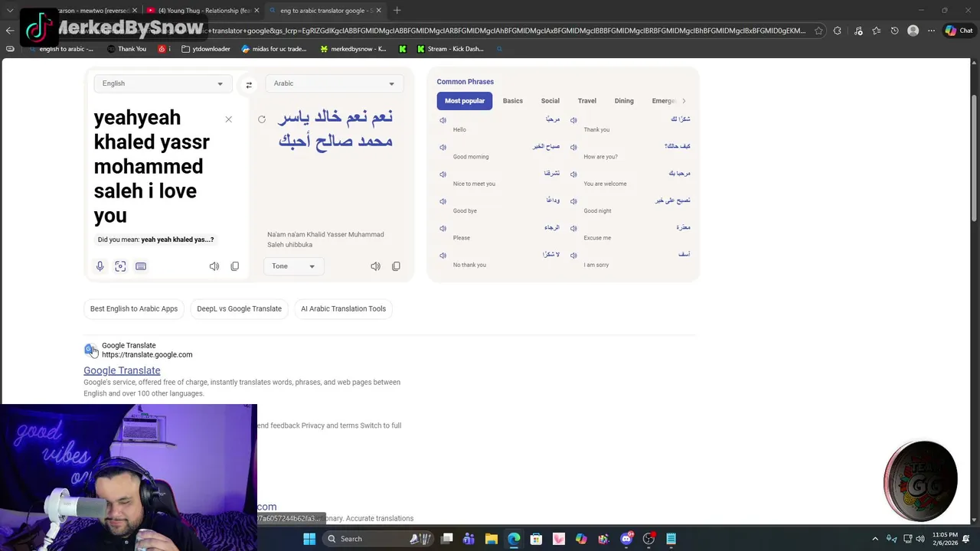Viewport: 980px width, 551px height.
Task: Switch to the Basics tab
Action: tap(513, 101)
